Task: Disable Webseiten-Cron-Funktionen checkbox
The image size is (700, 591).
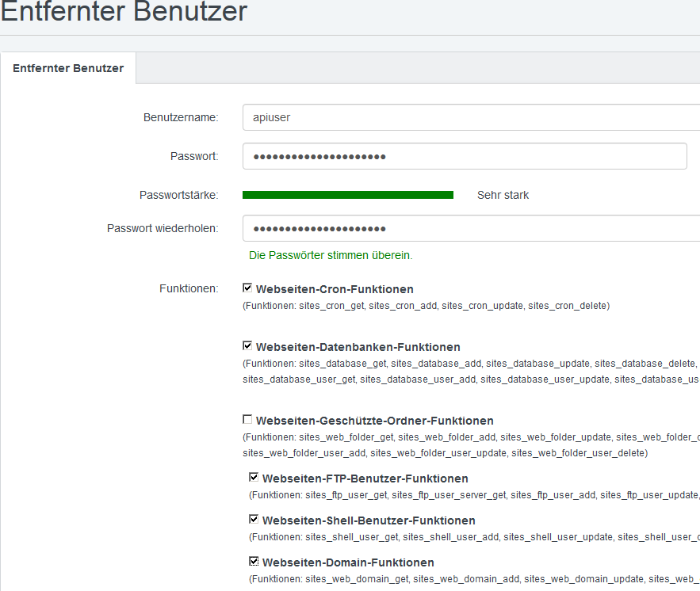Action: click(x=247, y=288)
